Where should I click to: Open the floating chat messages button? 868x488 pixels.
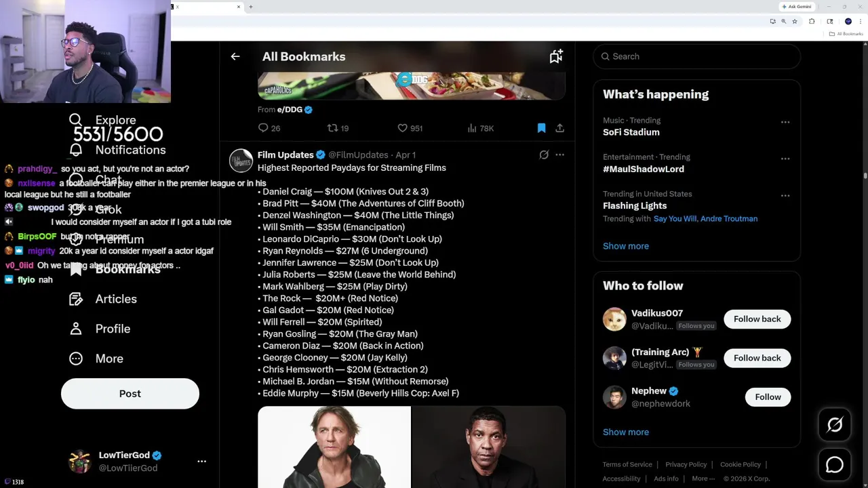click(834, 465)
